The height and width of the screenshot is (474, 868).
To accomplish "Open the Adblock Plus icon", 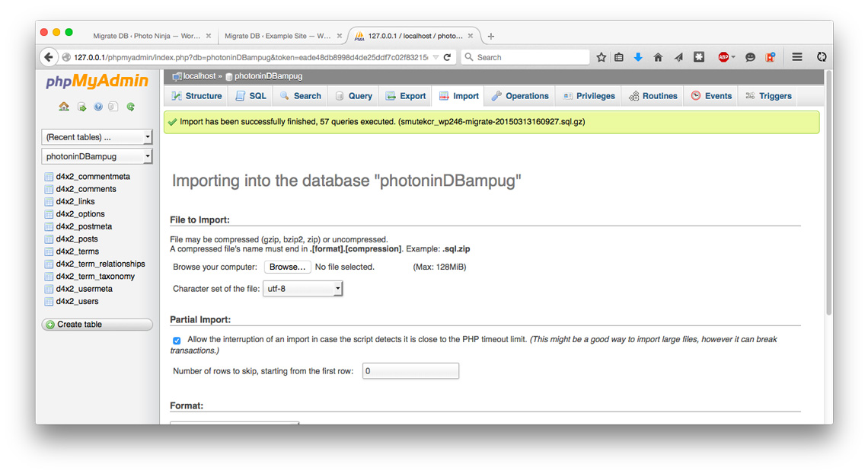I will (723, 57).
